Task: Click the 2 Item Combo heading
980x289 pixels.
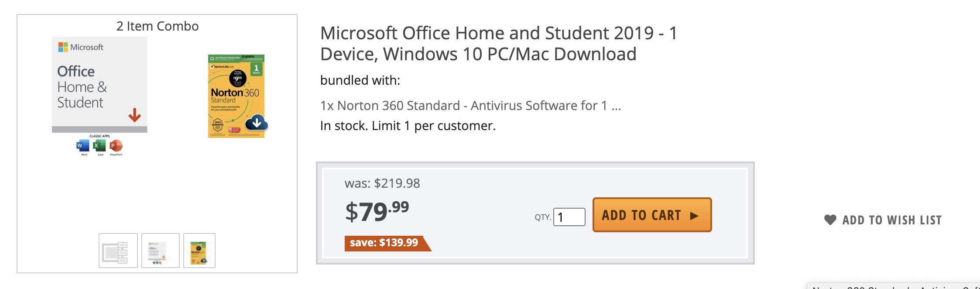Action: click(157, 26)
